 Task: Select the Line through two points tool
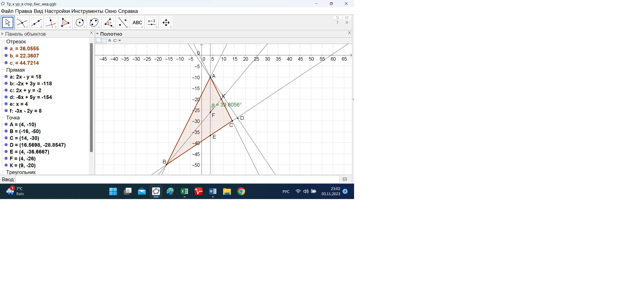coord(36,22)
